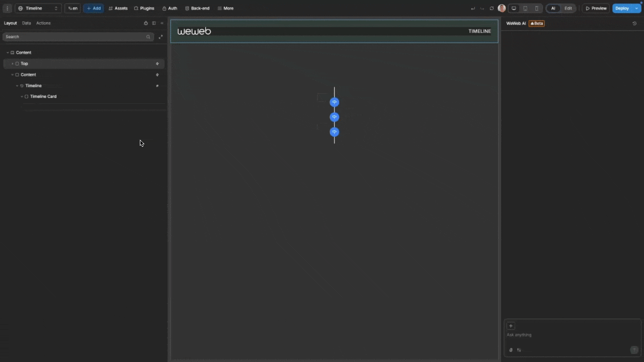The height and width of the screenshot is (362, 644).
Task: Switch to Edit mode
Action: [568, 9]
